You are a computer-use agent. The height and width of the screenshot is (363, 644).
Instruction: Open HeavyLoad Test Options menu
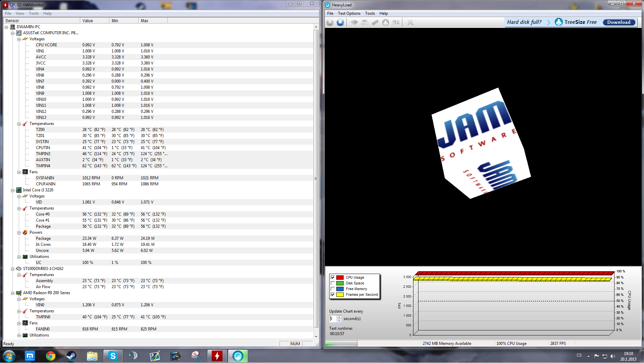point(349,13)
